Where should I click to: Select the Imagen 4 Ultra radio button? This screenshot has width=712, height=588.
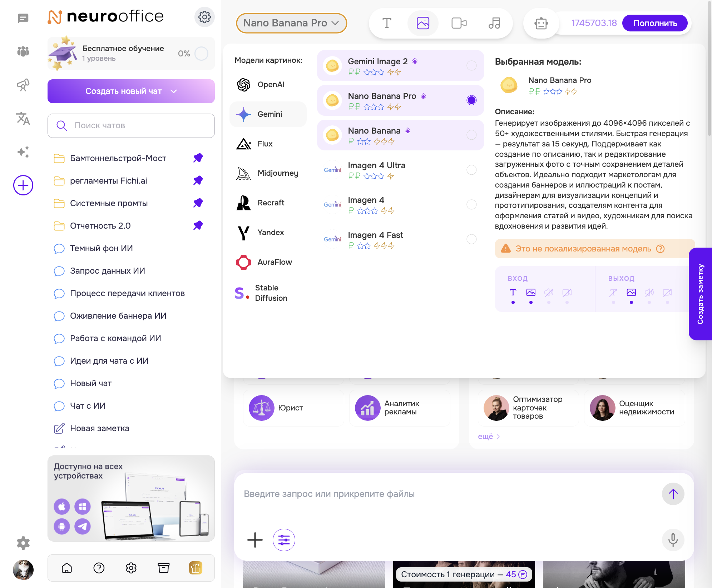click(x=471, y=170)
